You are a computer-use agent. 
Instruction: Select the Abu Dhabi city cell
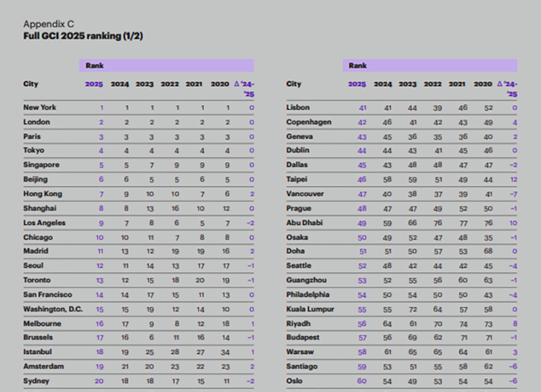point(305,223)
